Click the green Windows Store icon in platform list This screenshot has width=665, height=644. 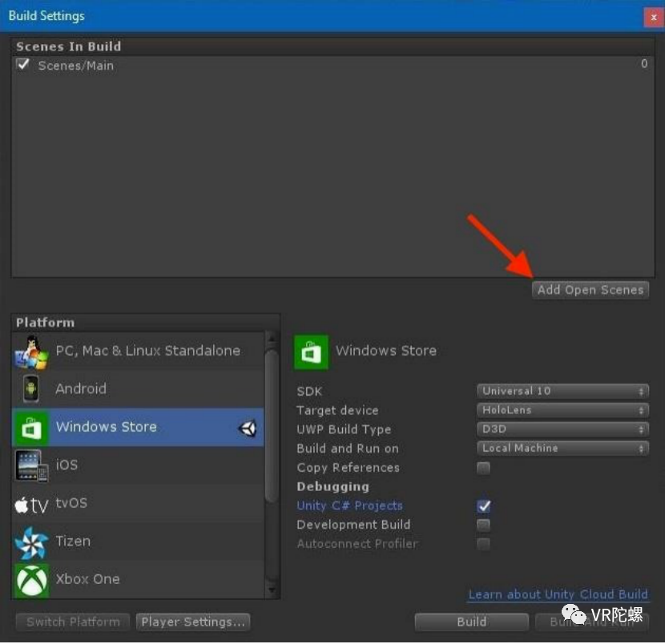(31, 428)
